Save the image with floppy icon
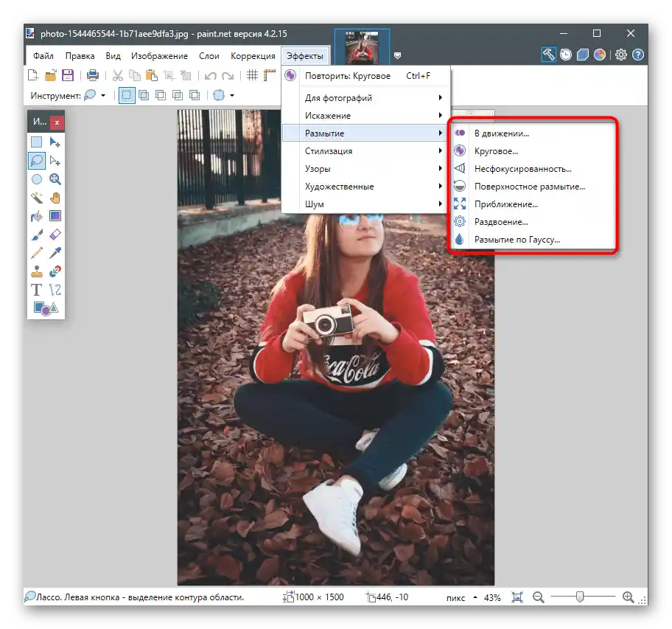672x629 pixels. click(x=68, y=75)
